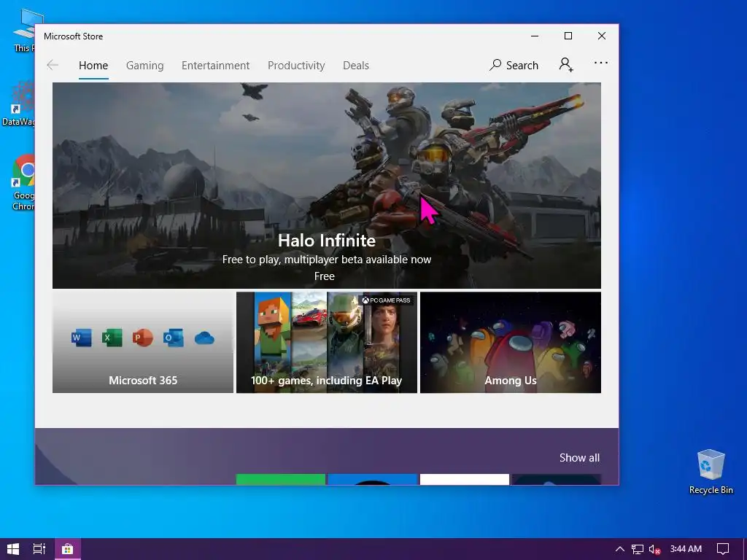The image size is (747, 560).
Task: Open the Among Us tile
Action: (510, 343)
